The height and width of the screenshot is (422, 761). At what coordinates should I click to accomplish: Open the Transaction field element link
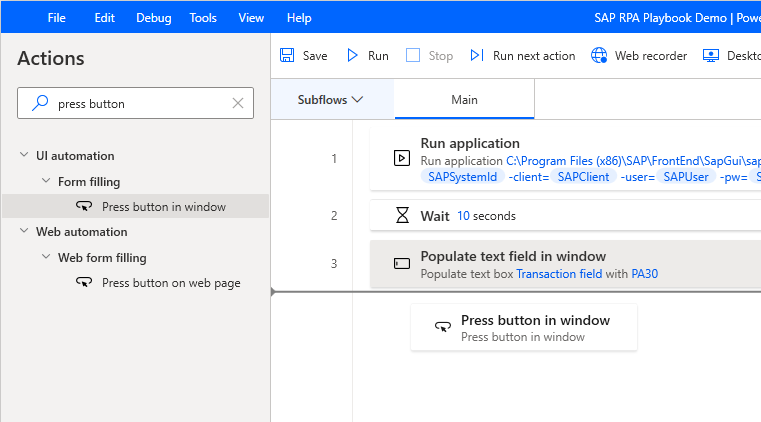559,274
